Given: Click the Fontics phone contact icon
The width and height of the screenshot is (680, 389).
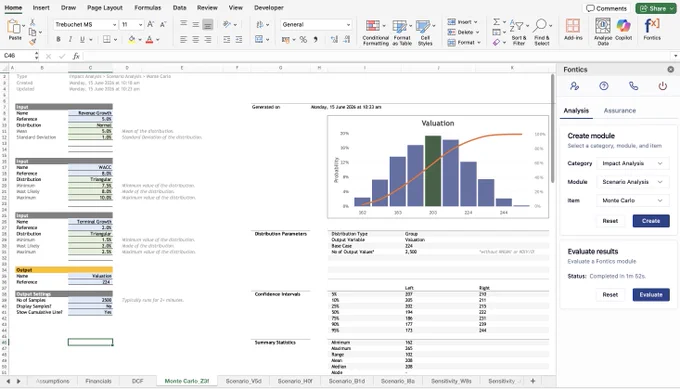Looking at the screenshot, I should pyautogui.click(x=633, y=86).
